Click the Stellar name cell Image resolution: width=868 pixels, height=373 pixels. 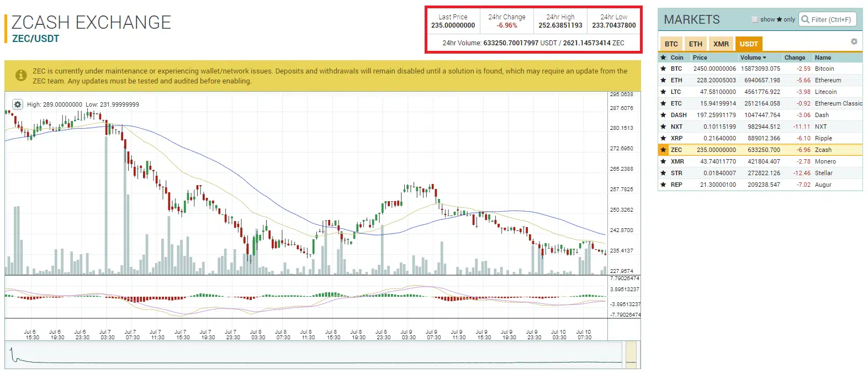823,173
